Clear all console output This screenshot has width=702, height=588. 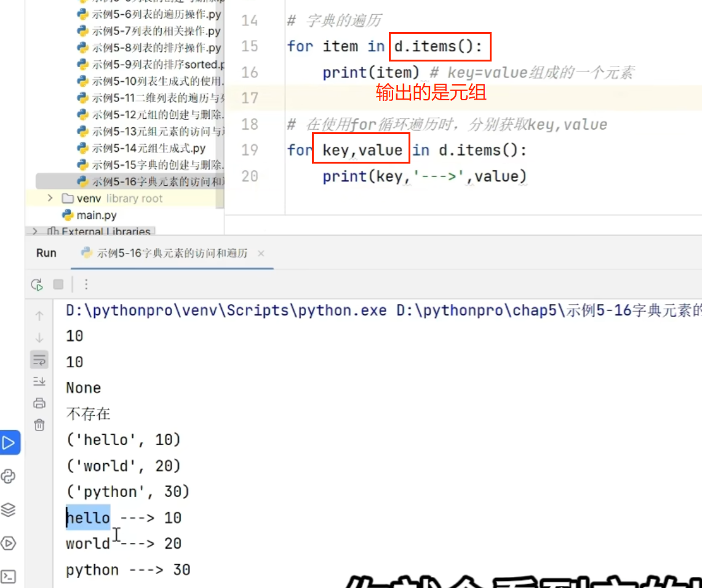[x=39, y=424]
